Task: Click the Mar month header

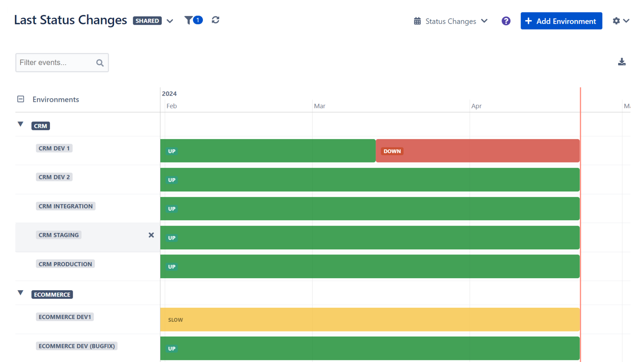Action: click(x=319, y=106)
